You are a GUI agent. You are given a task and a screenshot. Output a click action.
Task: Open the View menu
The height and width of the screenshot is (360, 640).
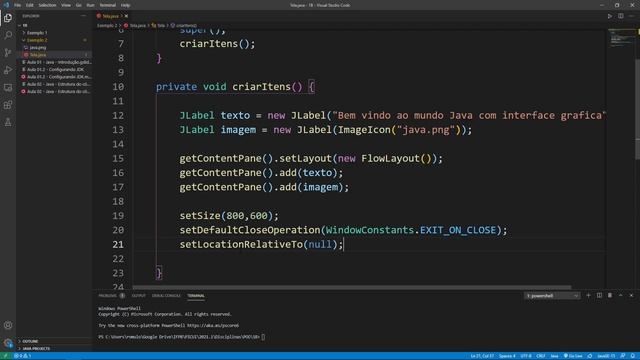coord(66,5)
